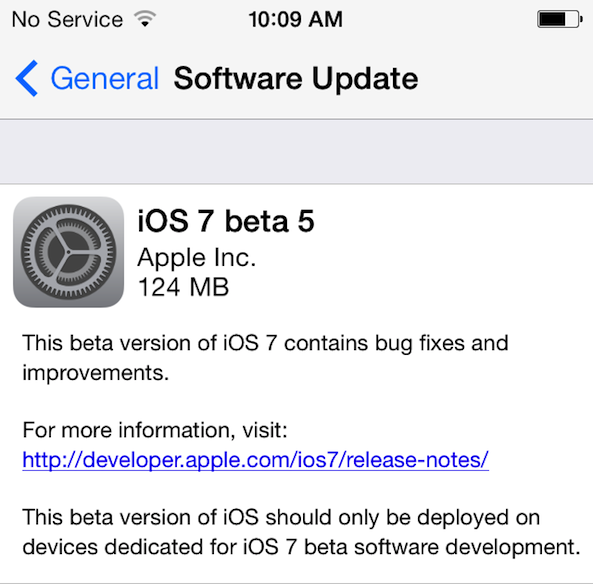Tap the bug fixes and improvements description
This screenshot has height=584, width=593.
265,358
